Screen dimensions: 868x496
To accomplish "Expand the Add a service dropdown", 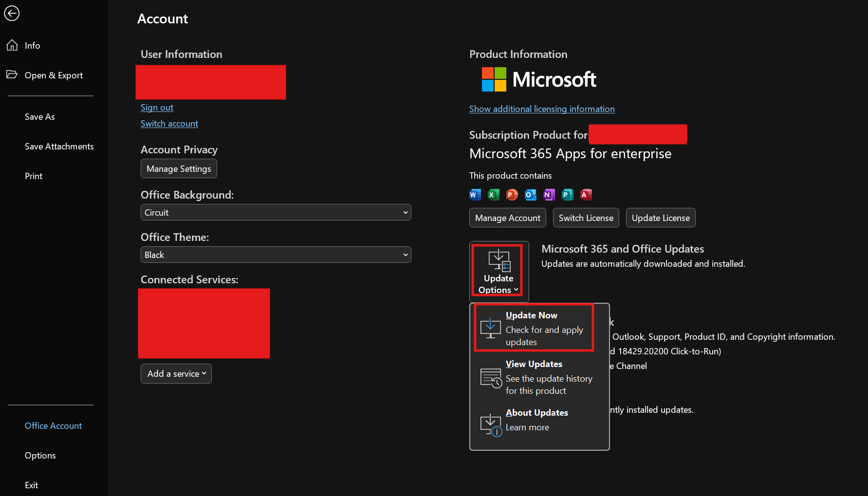I will click(x=176, y=373).
